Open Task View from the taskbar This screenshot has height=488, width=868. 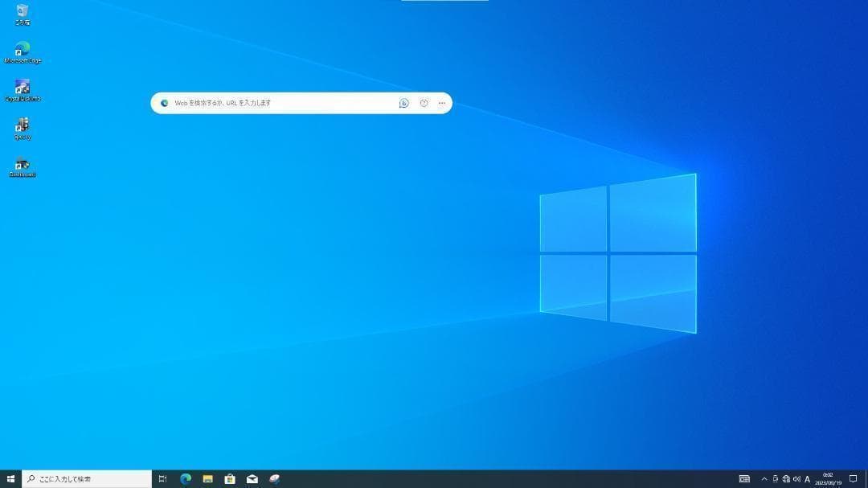click(162, 479)
